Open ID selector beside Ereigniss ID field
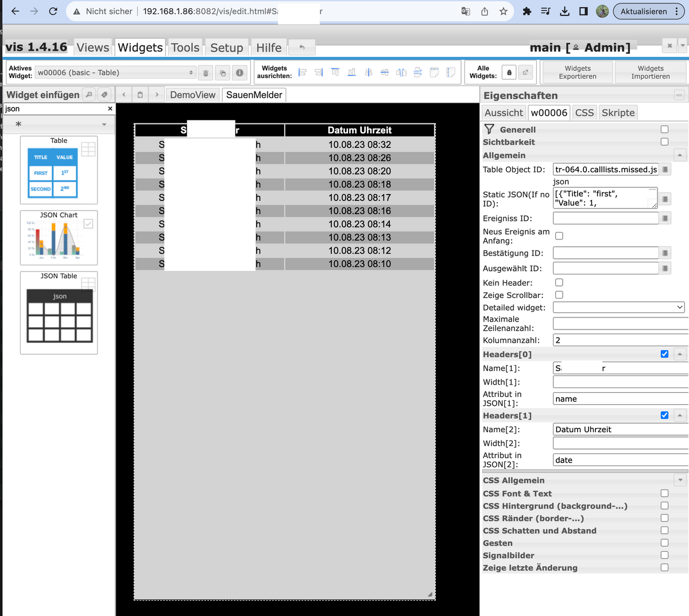This screenshot has height=616, width=689. tap(665, 218)
